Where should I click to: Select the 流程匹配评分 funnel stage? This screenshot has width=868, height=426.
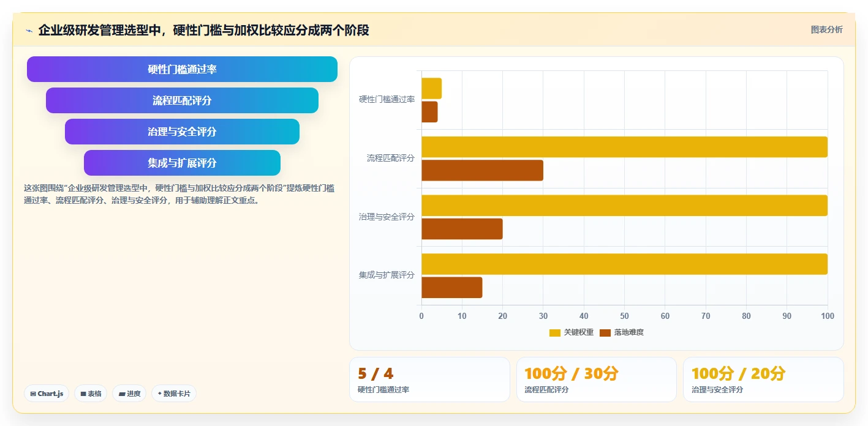click(182, 100)
